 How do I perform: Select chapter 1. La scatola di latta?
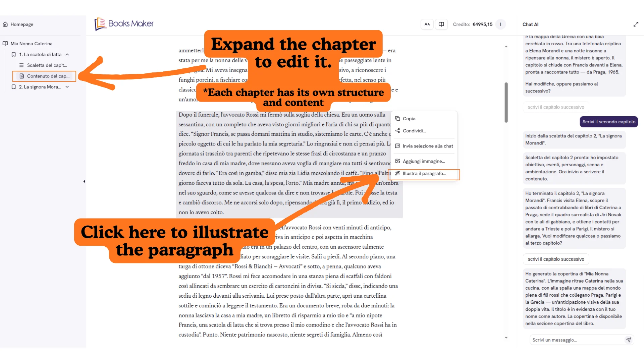pos(40,54)
